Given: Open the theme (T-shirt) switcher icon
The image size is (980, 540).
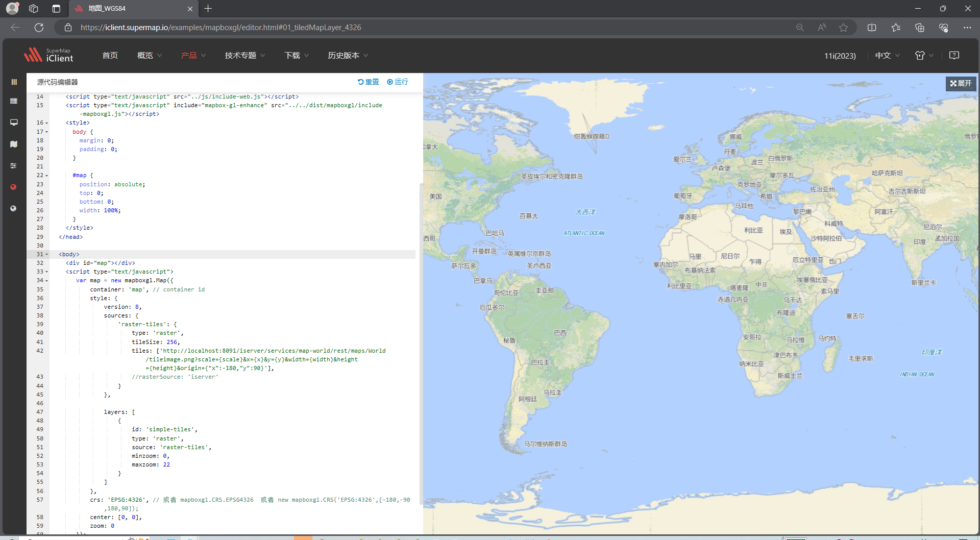Looking at the screenshot, I should click(920, 56).
